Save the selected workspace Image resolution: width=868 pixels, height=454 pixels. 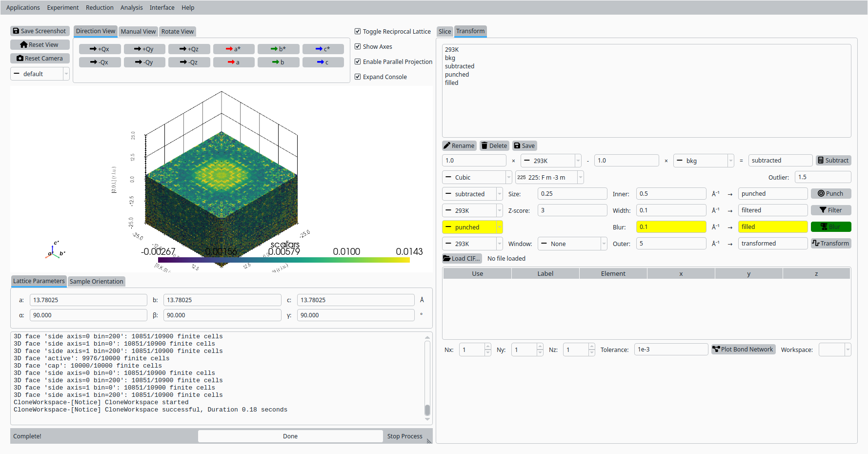(x=525, y=145)
